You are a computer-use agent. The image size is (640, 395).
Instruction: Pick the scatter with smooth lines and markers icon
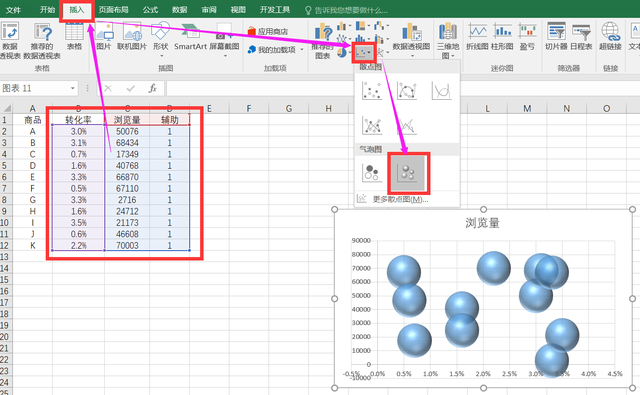(x=407, y=91)
